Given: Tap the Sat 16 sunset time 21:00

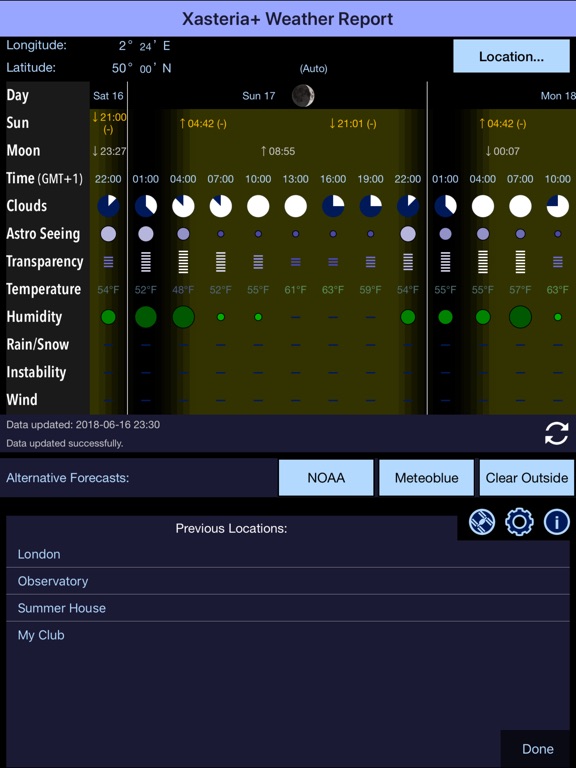Looking at the screenshot, I should coord(109,122).
